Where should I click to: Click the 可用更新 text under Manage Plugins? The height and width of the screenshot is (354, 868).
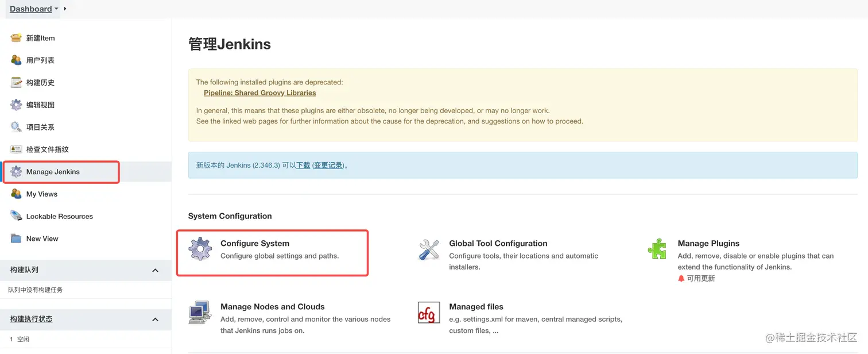pos(701,279)
